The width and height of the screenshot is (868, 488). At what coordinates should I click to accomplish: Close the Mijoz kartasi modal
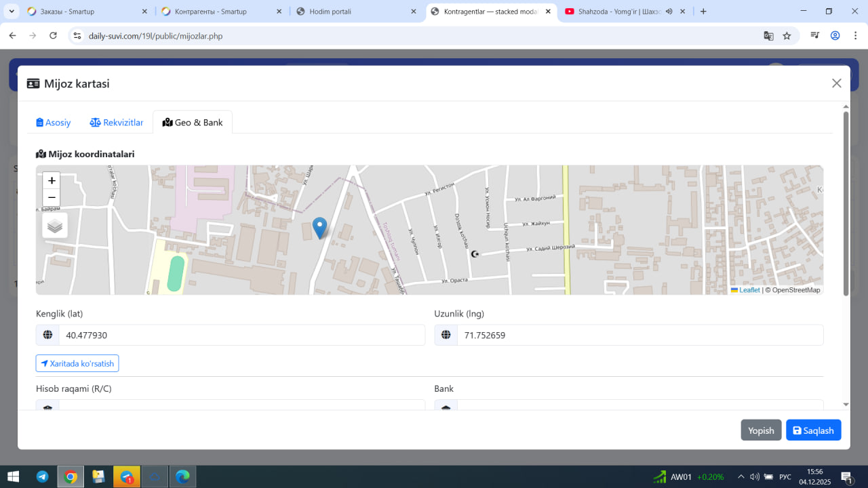coord(836,83)
